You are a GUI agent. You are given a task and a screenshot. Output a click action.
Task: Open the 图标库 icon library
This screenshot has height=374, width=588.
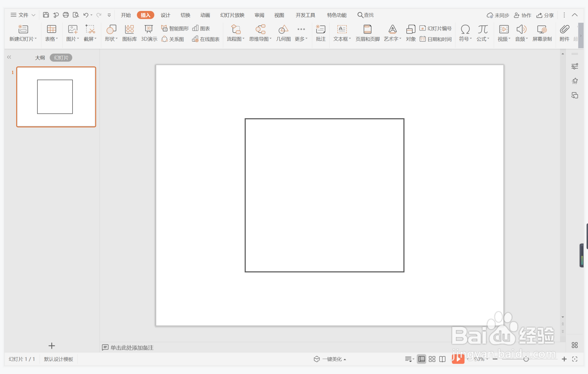[x=129, y=29]
